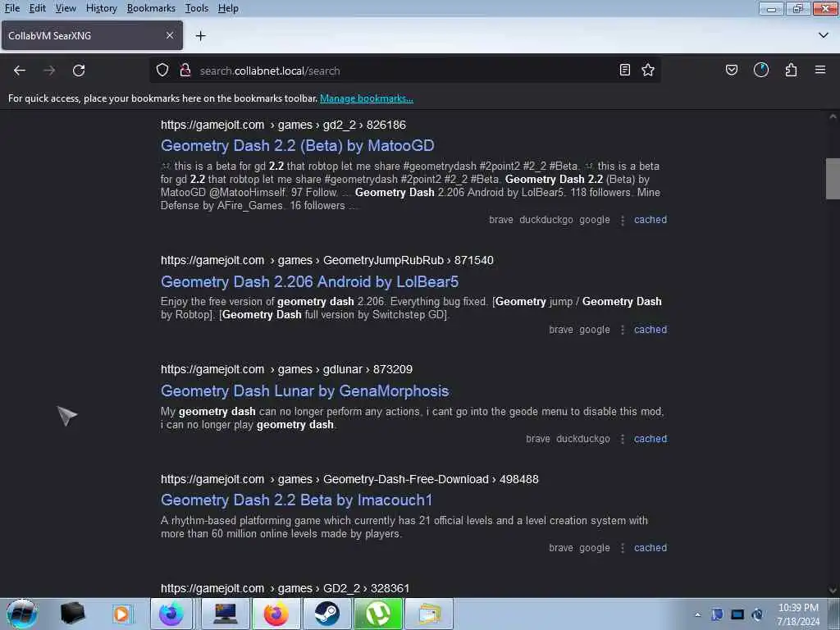Screen dimensions: 840x630
Task: Open the Help menu
Action: point(228,8)
